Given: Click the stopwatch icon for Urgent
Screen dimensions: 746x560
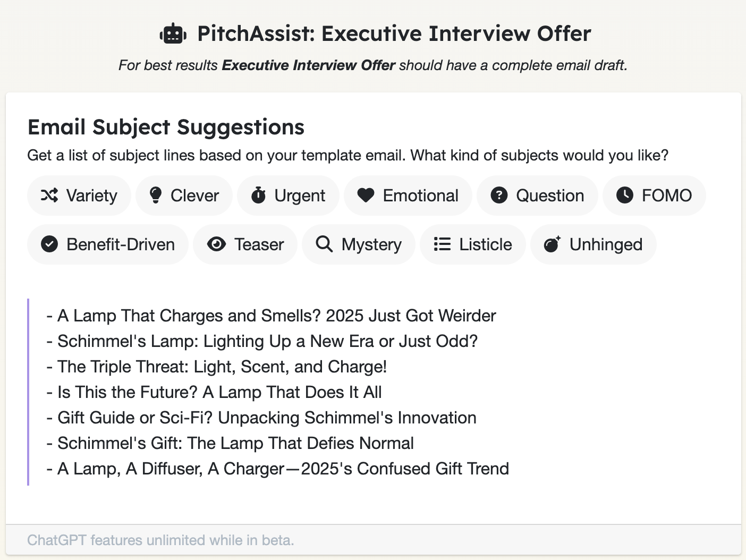Looking at the screenshot, I should tap(258, 196).
